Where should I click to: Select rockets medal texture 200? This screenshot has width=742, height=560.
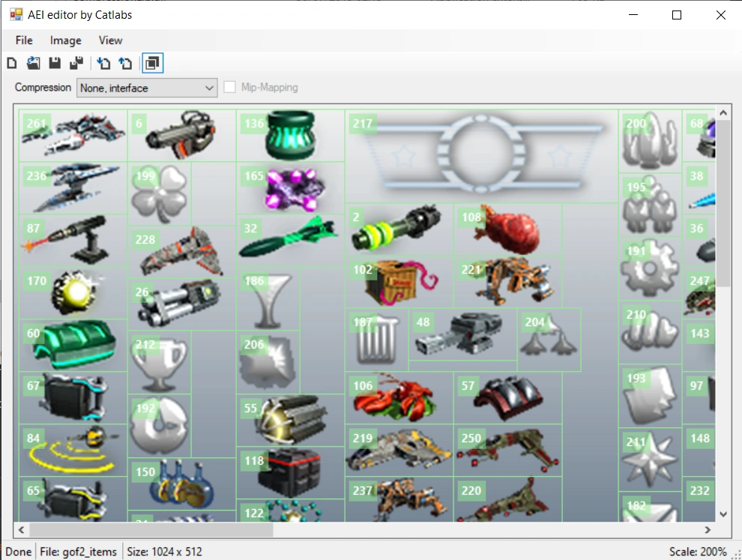coord(651,141)
